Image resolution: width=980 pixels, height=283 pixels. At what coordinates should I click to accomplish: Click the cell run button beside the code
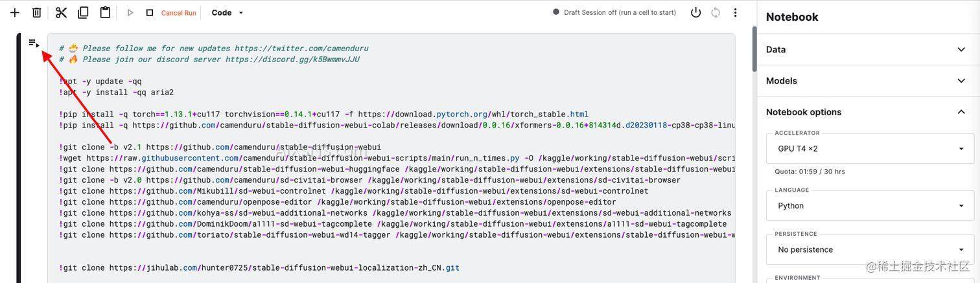point(34,43)
